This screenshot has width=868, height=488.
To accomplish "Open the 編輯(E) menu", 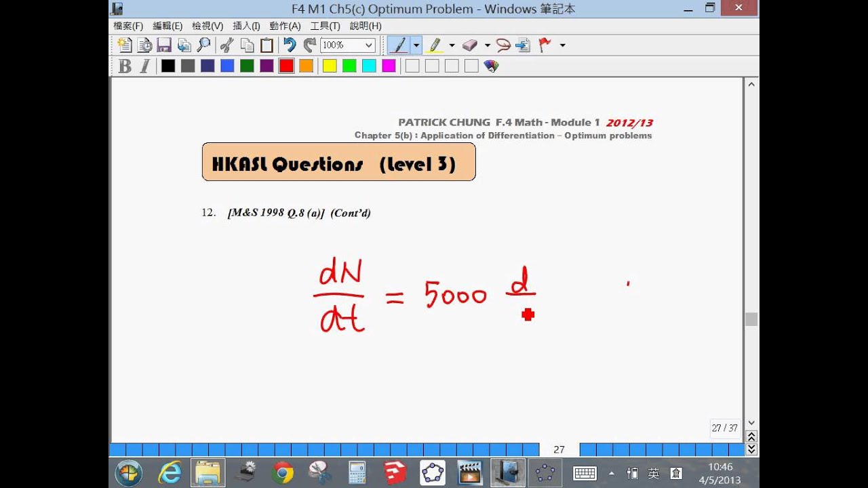I will [x=167, y=26].
